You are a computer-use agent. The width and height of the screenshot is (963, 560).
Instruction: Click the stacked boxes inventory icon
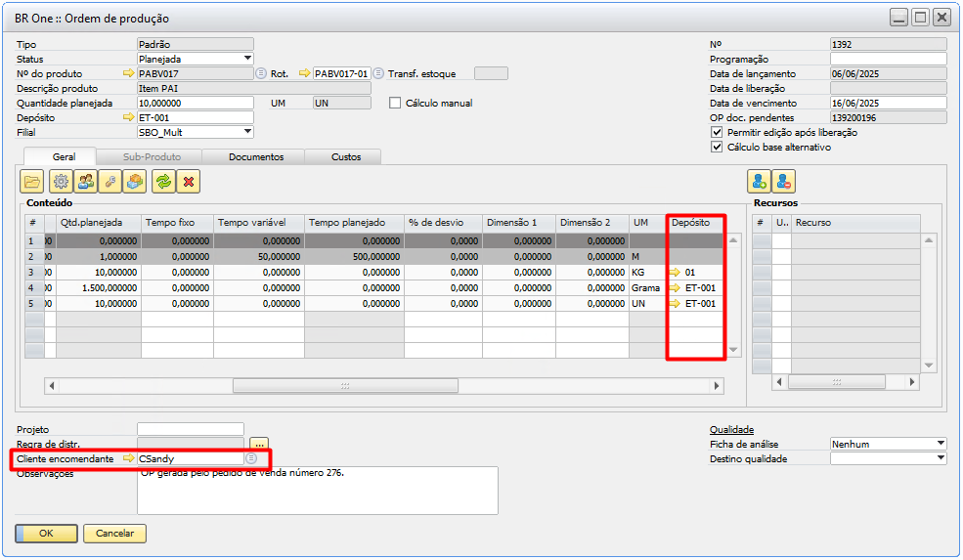pos(135,182)
